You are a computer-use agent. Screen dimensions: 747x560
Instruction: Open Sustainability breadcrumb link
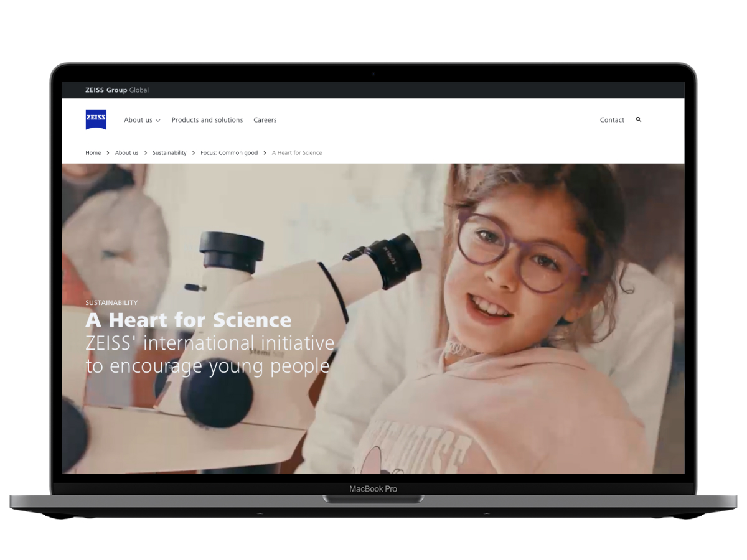(x=169, y=152)
